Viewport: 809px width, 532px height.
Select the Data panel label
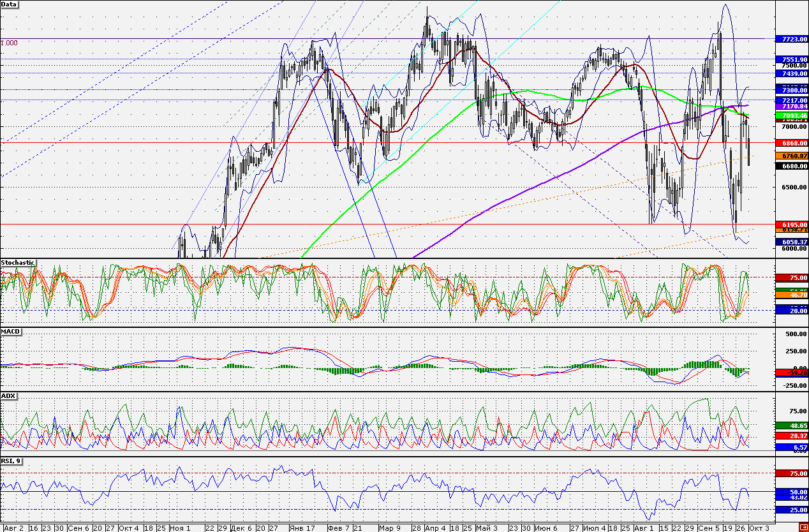point(10,4)
